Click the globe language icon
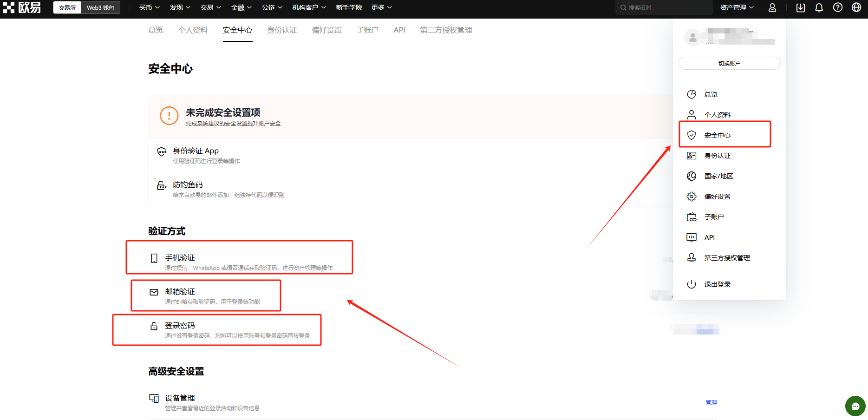The image size is (868, 420). pos(856,7)
